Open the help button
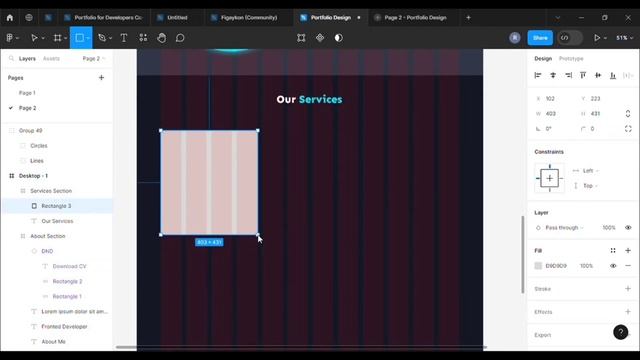Screen dimensions: 640x360 [620, 332]
